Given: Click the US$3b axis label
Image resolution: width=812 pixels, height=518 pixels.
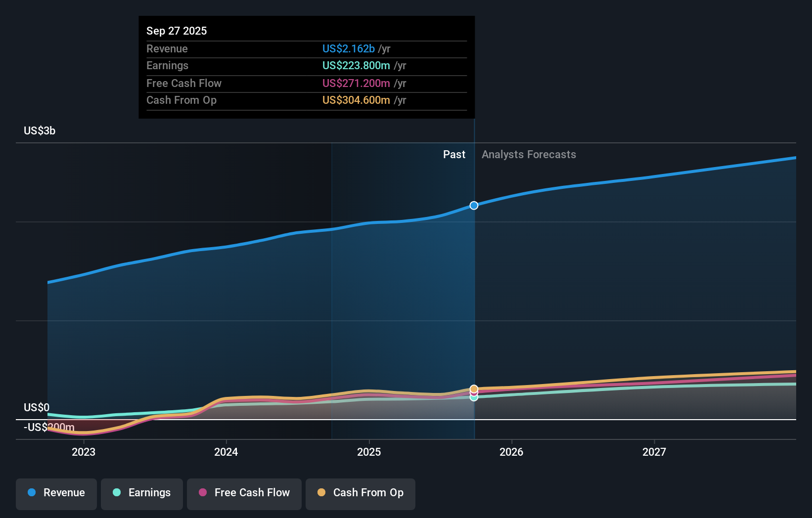Looking at the screenshot, I should click(39, 130).
